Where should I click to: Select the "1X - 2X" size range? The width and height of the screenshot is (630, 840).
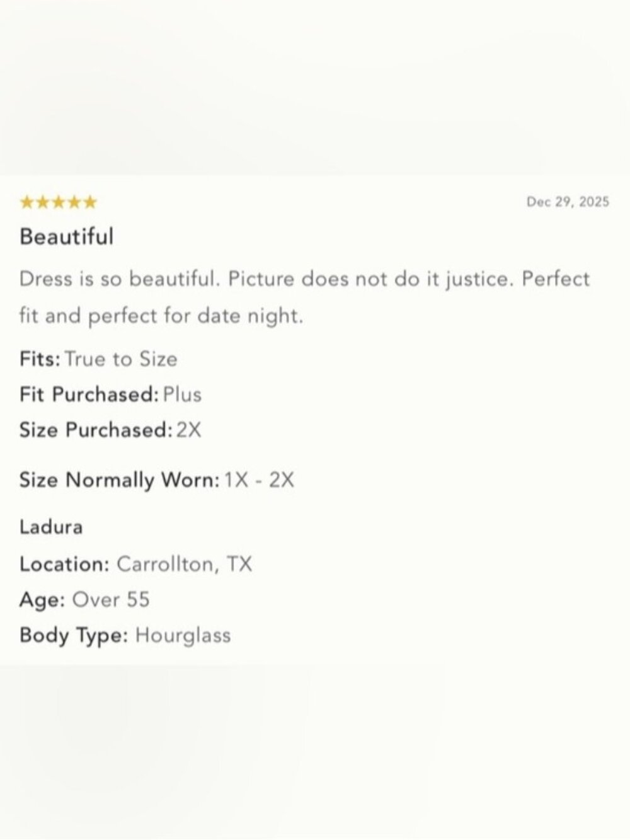click(x=259, y=480)
